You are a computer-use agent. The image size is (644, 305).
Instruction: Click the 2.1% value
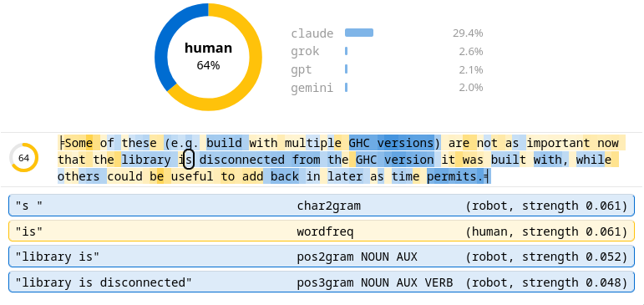tap(470, 69)
